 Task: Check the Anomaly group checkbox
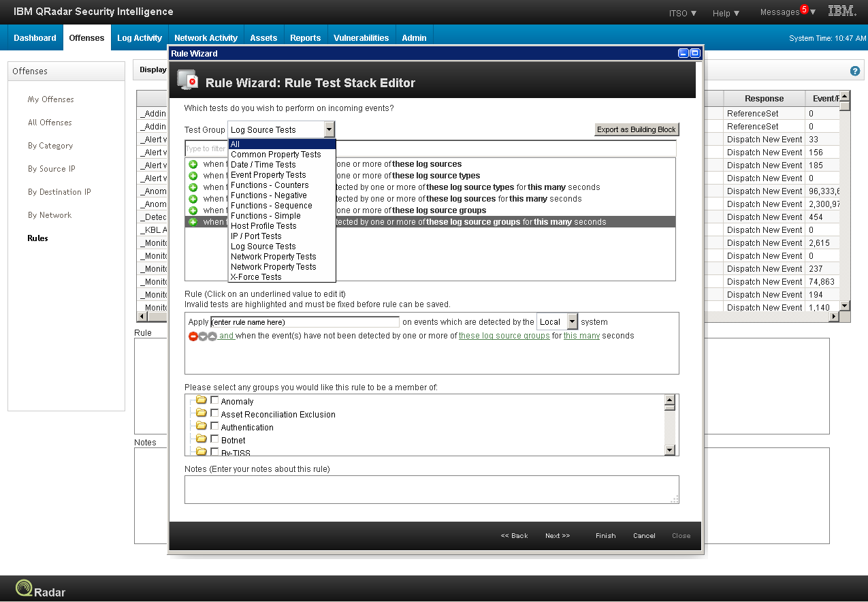[214, 400]
